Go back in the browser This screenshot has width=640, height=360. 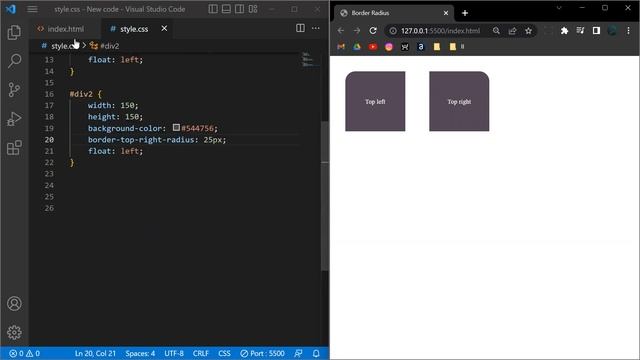pos(340,31)
